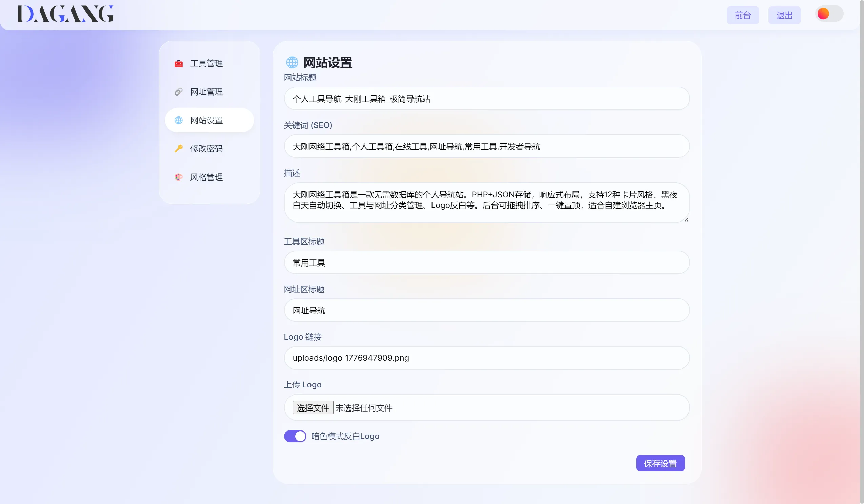This screenshot has height=504, width=864.
Task: Click the 上传 Logo label
Action: tap(303, 384)
